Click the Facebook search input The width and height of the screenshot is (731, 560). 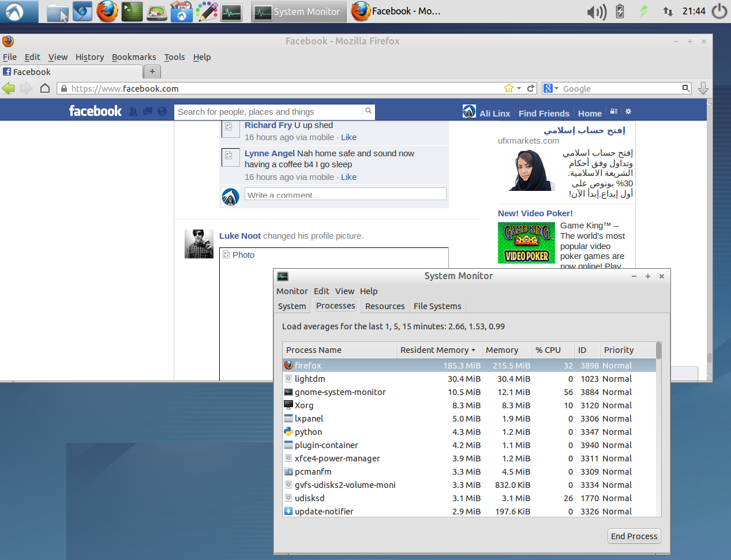(268, 111)
